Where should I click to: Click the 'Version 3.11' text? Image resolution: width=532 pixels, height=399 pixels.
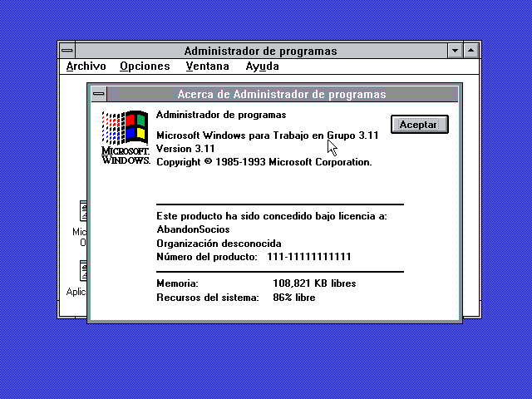[185, 149]
